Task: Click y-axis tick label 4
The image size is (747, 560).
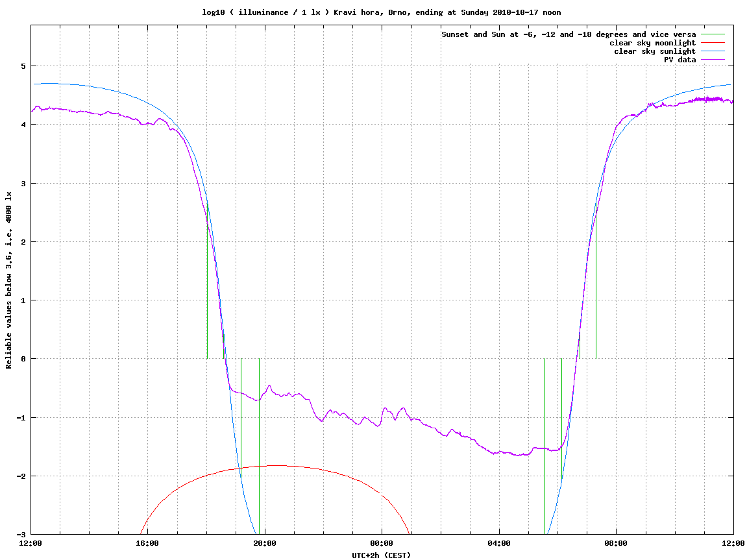Action: tap(23, 125)
